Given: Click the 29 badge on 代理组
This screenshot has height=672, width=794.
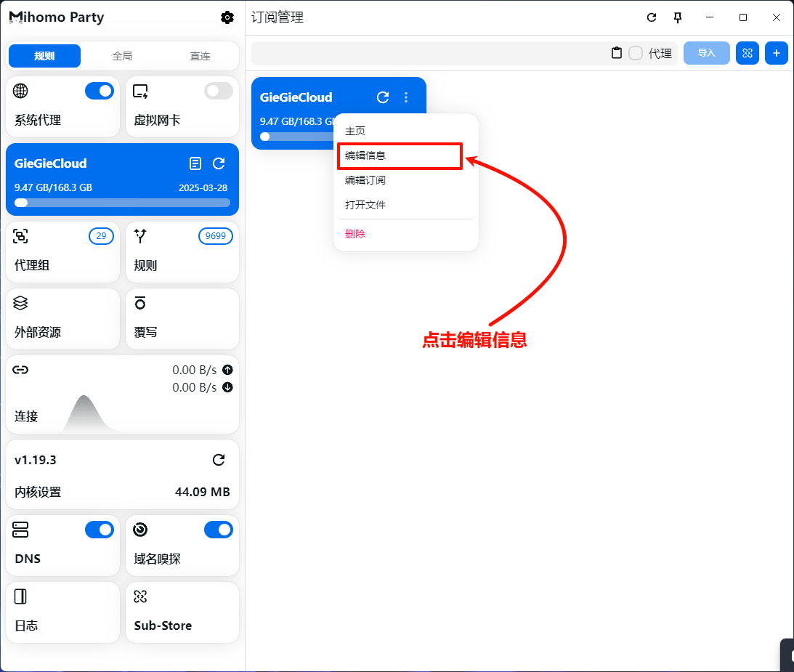Looking at the screenshot, I should (101, 236).
